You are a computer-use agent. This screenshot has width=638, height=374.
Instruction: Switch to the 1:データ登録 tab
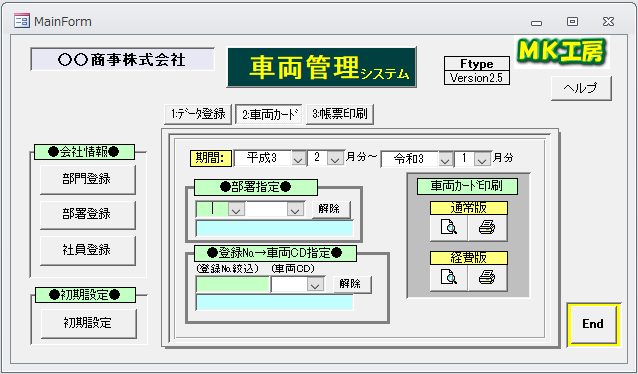(198, 114)
